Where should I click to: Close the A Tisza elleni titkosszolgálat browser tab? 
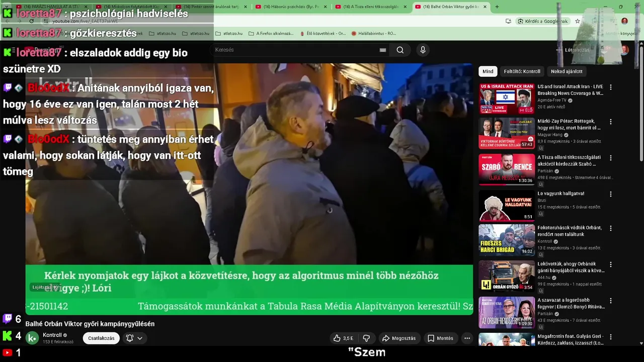coord(405,7)
